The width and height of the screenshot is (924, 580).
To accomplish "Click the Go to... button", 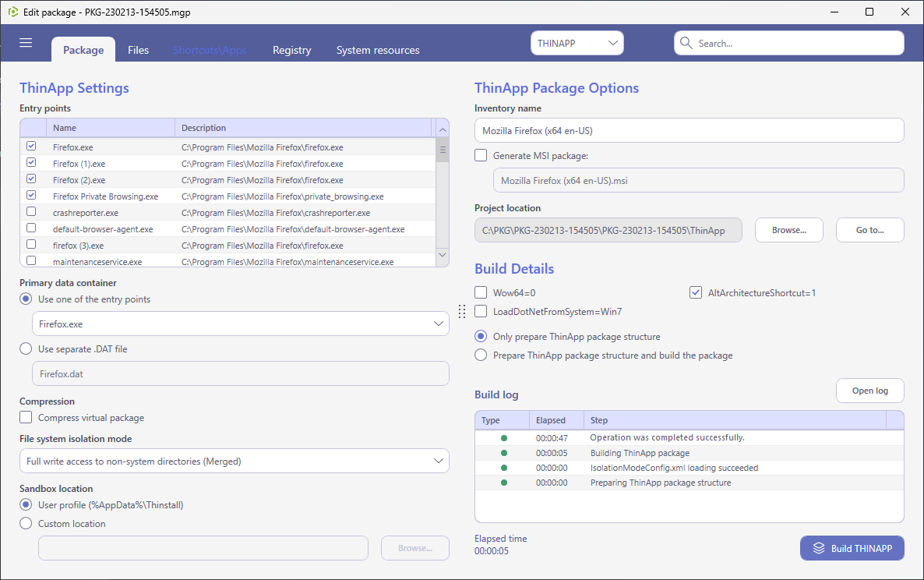I will pyautogui.click(x=869, y=230).
